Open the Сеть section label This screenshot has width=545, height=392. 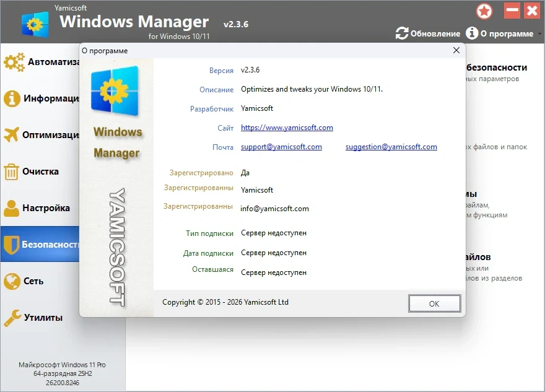pyautogui.click(x=33, y=281)
